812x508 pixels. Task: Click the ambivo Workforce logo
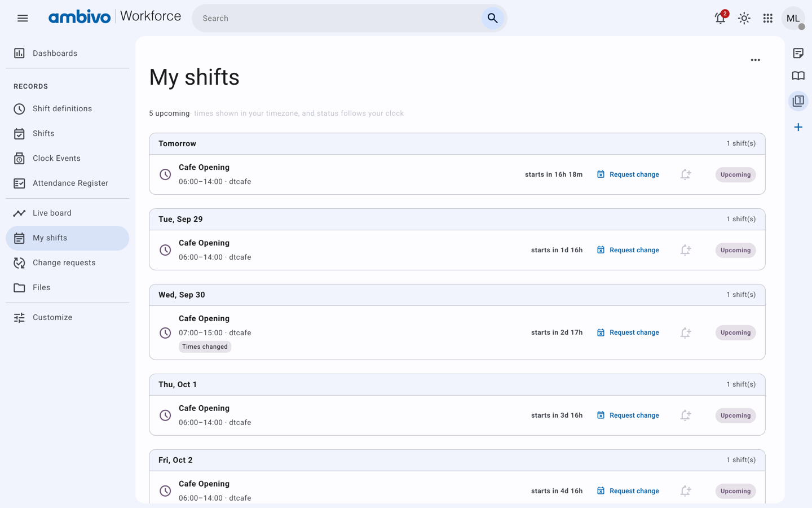(x=114, y=17)
